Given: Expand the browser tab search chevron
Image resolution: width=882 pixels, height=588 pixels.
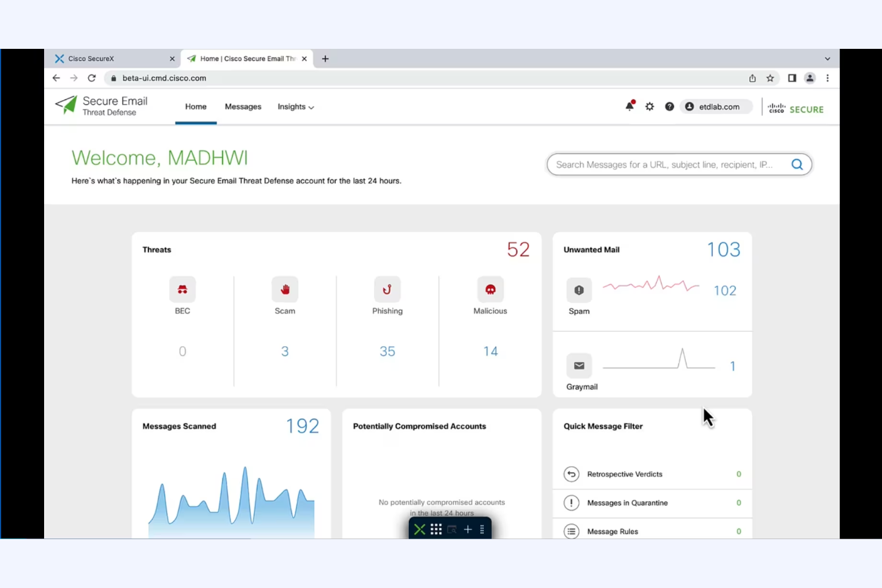Looking at the screenshot, I should pyautogui.click(x=827, y=58).
